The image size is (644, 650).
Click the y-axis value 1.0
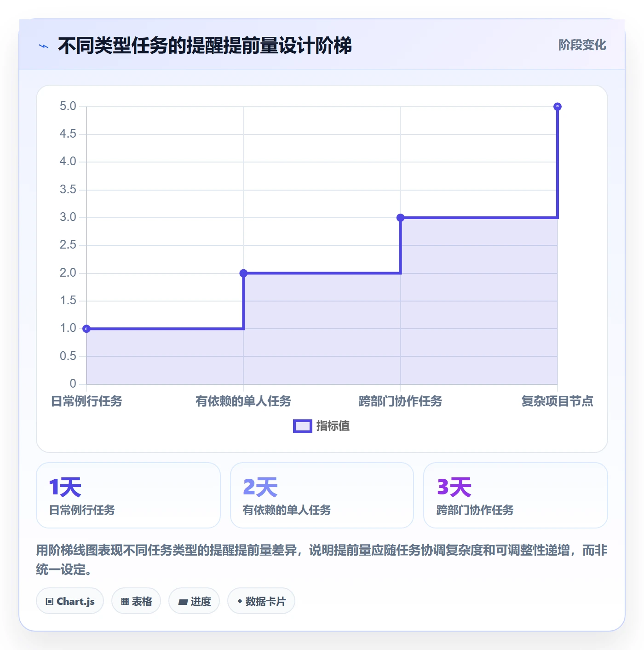[68, 328]
